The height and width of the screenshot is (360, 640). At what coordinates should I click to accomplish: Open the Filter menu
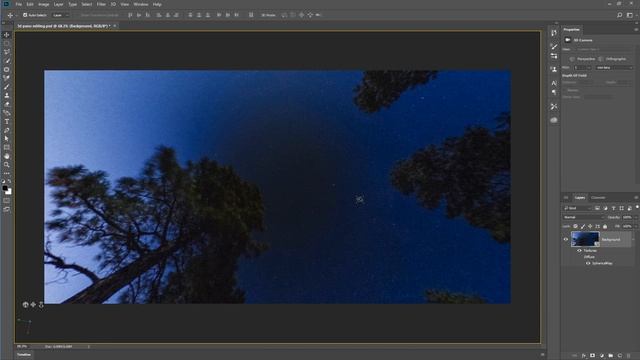[101, 4]
